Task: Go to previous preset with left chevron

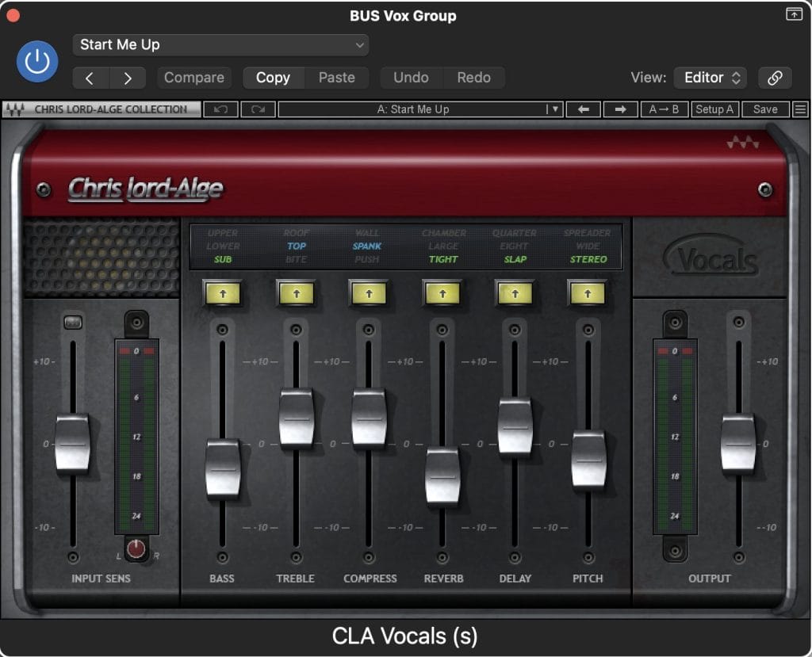Action: pyautogui.click(x=90, y=78)
